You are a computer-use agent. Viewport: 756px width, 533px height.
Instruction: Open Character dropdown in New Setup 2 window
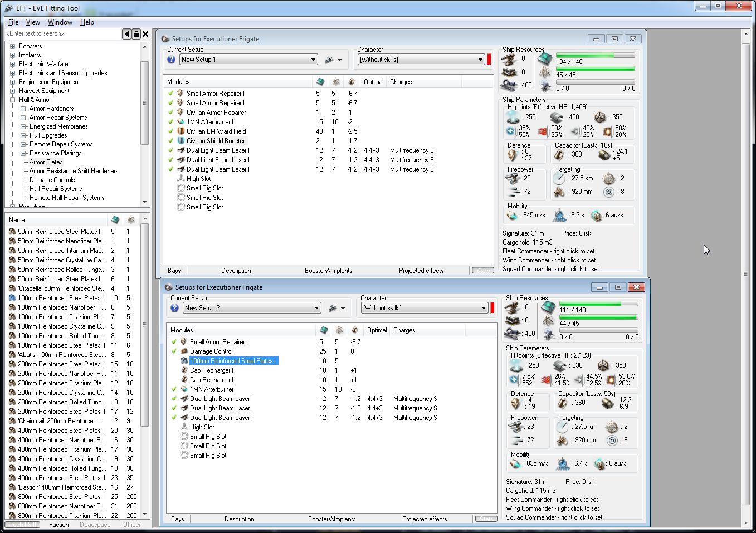coord(484,308)
